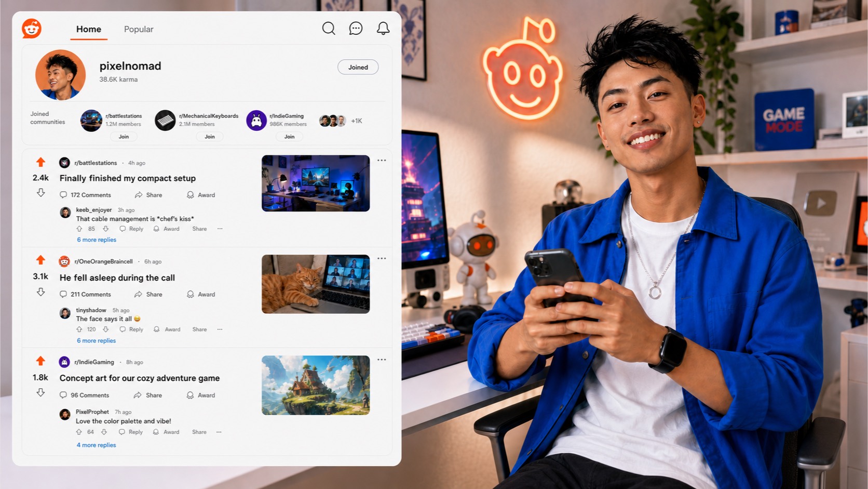Reply to keeb_enjoyer's comment
This screenshot has height=489, width=868.
pos(131,229)
